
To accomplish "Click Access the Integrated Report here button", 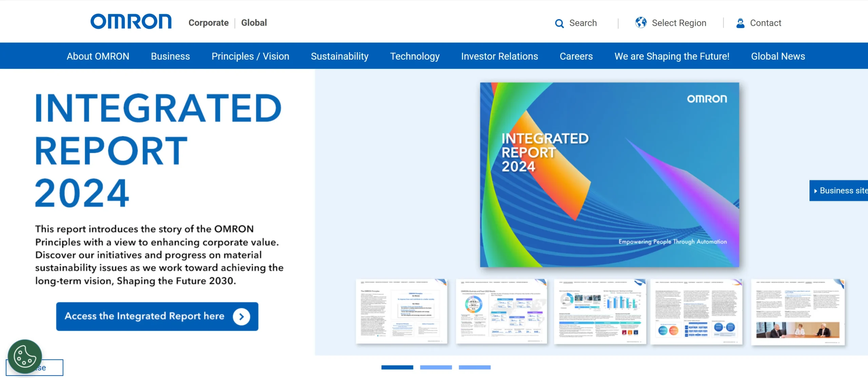I will [x=157, y=316].
